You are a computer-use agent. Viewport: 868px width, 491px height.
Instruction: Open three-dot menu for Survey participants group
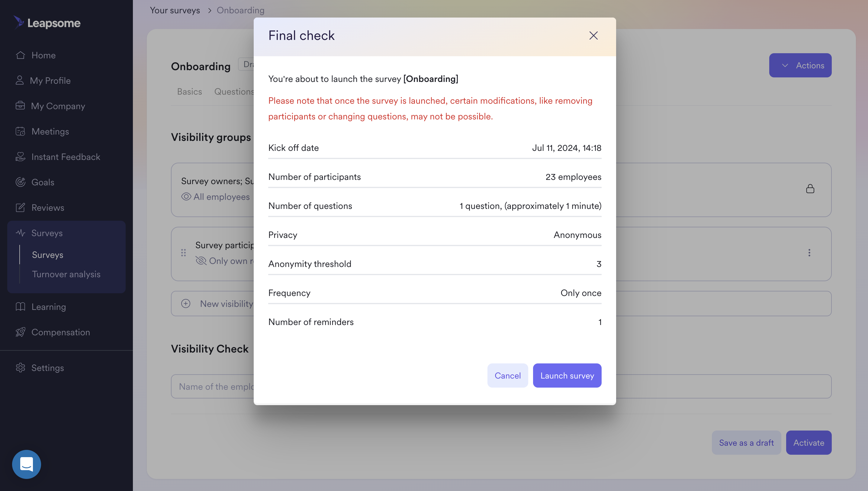pos(809,253)
